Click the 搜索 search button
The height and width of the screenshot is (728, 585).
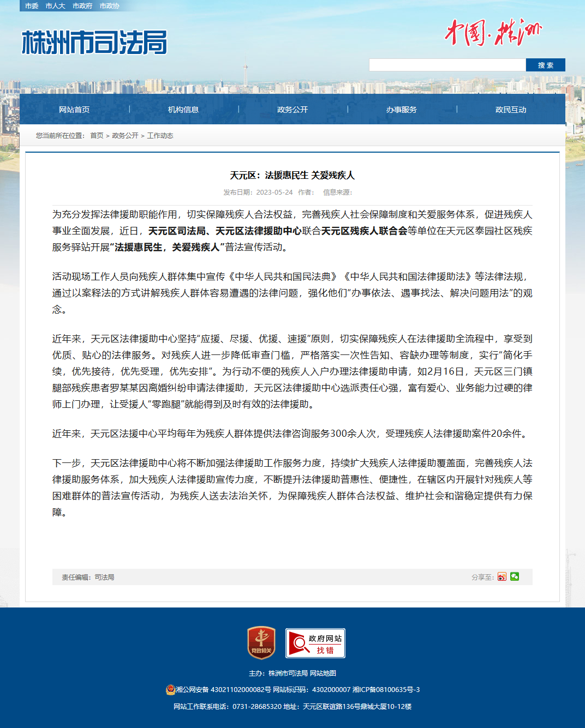pyautogui.click(x=546, y=65)
